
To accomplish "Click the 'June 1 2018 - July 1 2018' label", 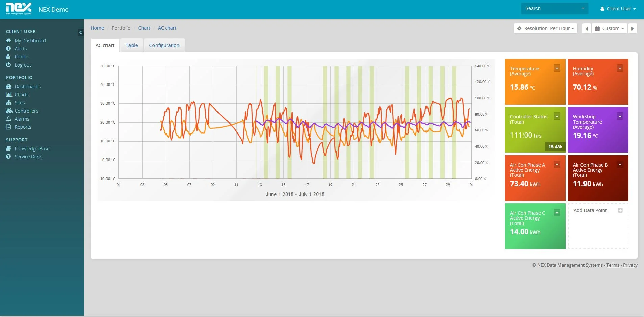I will coord(295,194).
